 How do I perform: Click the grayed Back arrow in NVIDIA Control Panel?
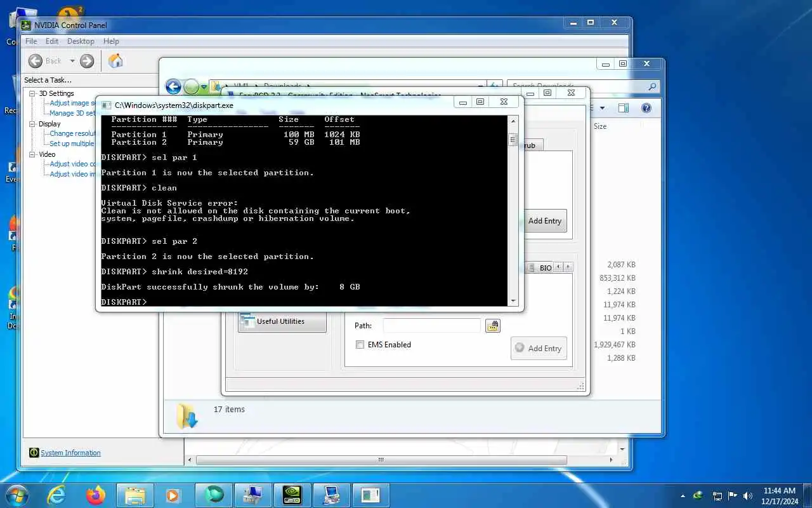click(x=35, y=61)
